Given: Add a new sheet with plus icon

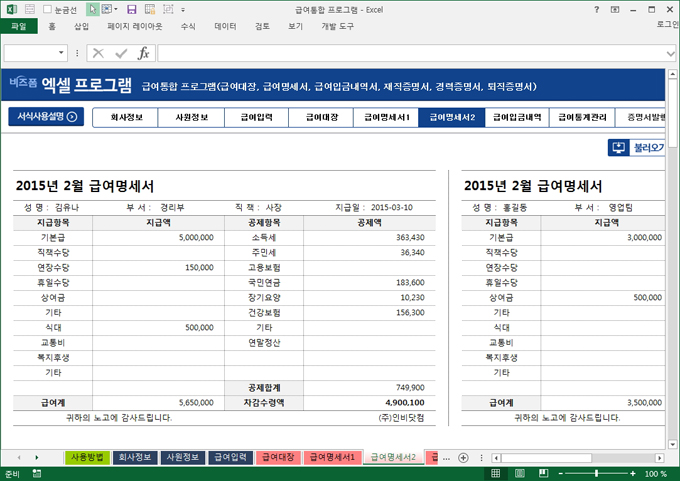Looking at the screenshot, I should [x=462, y=458].
